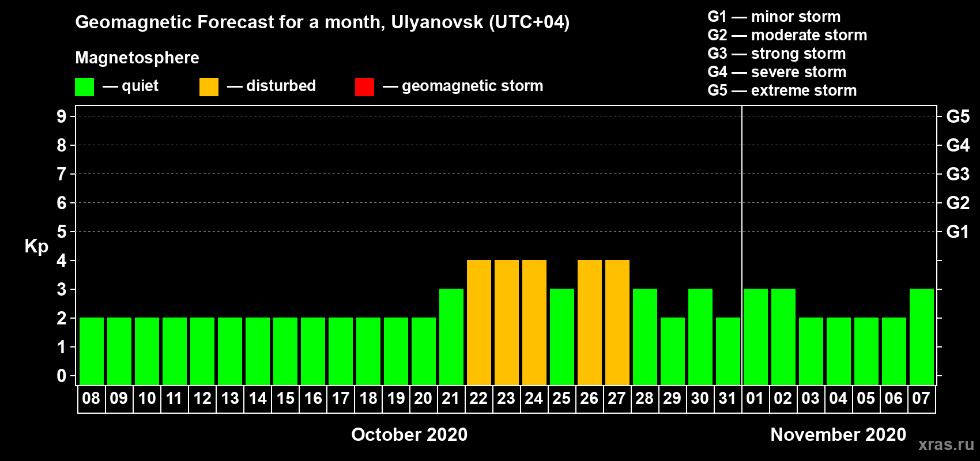Click the 'G3 — strong storm' legend line

click(x=777, y=54)
